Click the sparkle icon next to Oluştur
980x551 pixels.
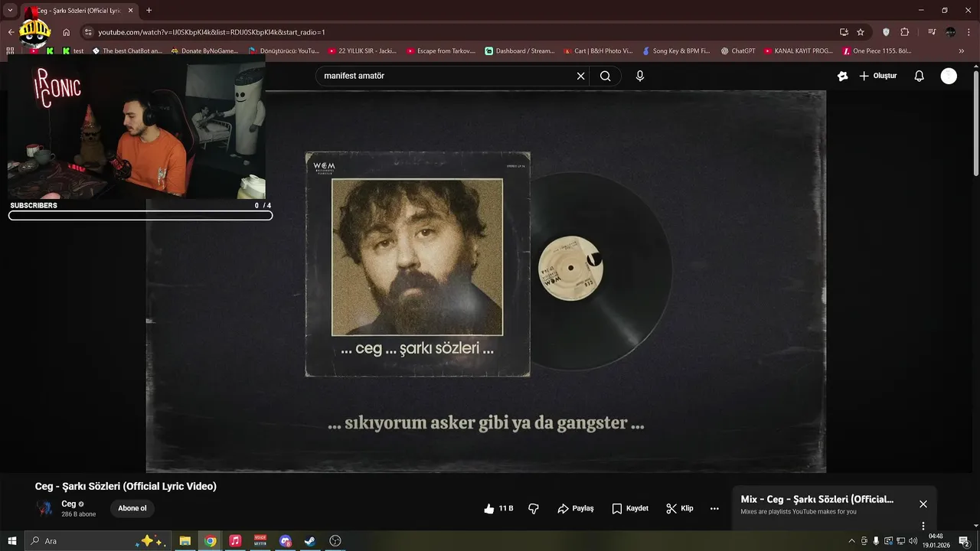coord(843,76)
